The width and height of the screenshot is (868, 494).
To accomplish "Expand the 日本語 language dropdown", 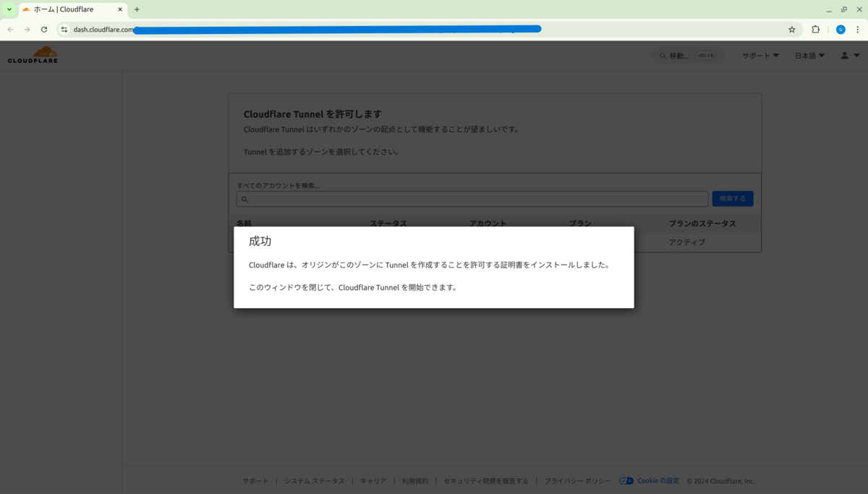I will [809, 56].
